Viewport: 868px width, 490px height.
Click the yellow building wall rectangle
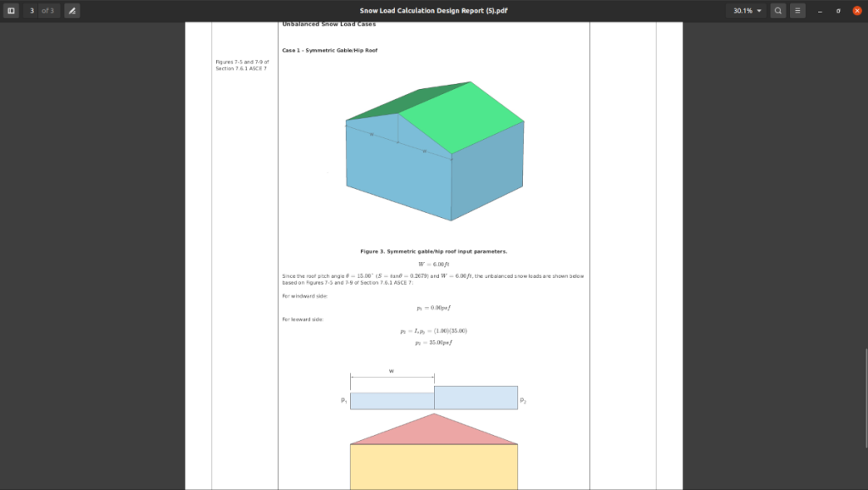(434, 466)
